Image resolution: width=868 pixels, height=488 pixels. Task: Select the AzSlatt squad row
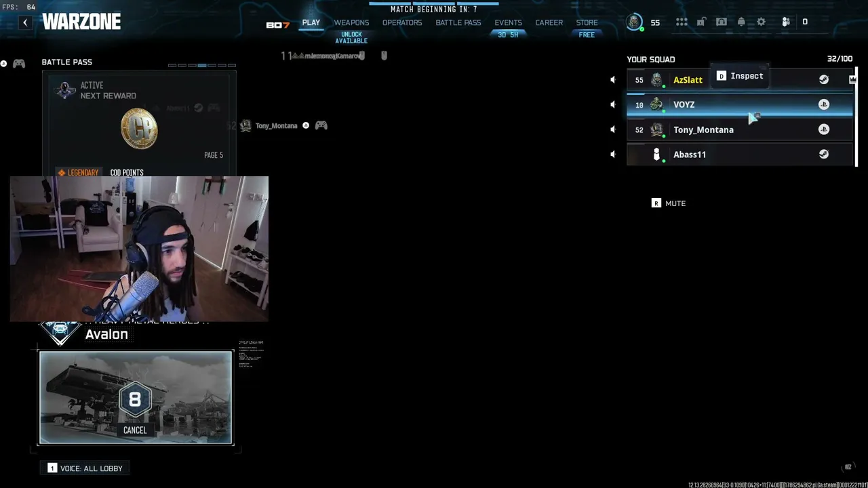740,80
